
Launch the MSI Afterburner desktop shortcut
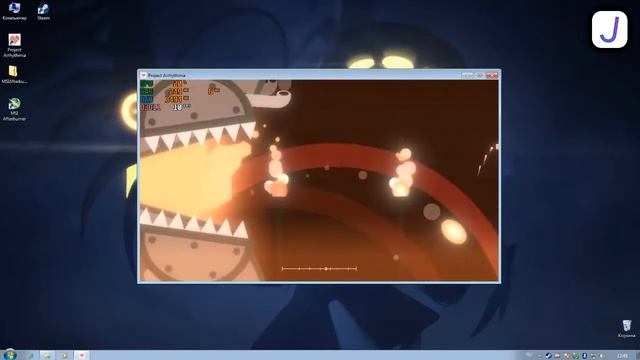click(x=14, y=109)
